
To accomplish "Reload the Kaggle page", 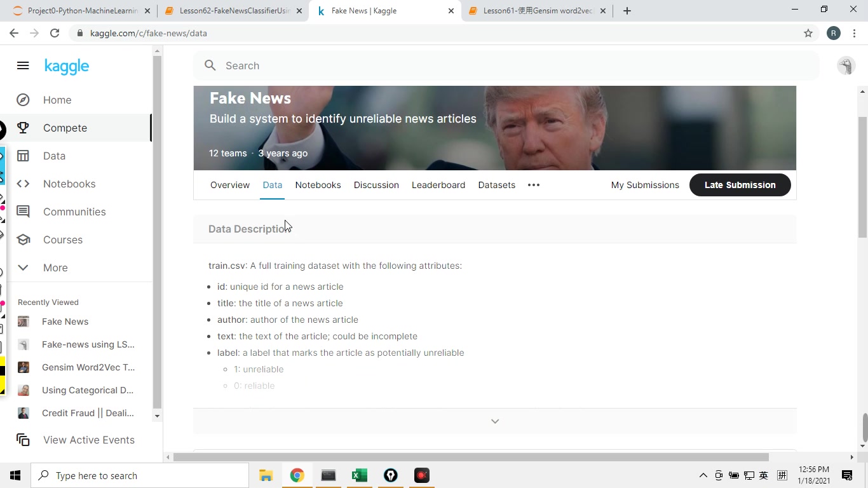I will [x=55, y=33].
